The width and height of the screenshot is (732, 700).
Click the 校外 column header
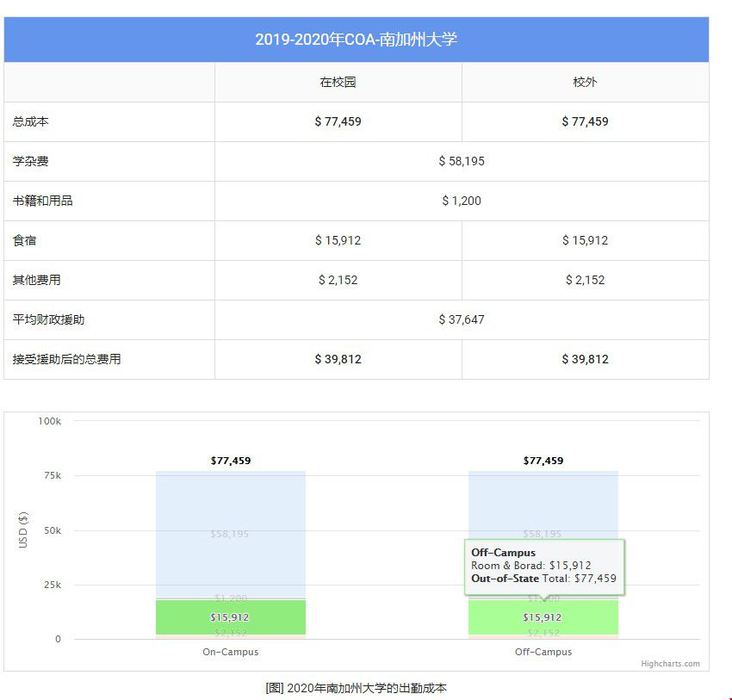point(584,83)
